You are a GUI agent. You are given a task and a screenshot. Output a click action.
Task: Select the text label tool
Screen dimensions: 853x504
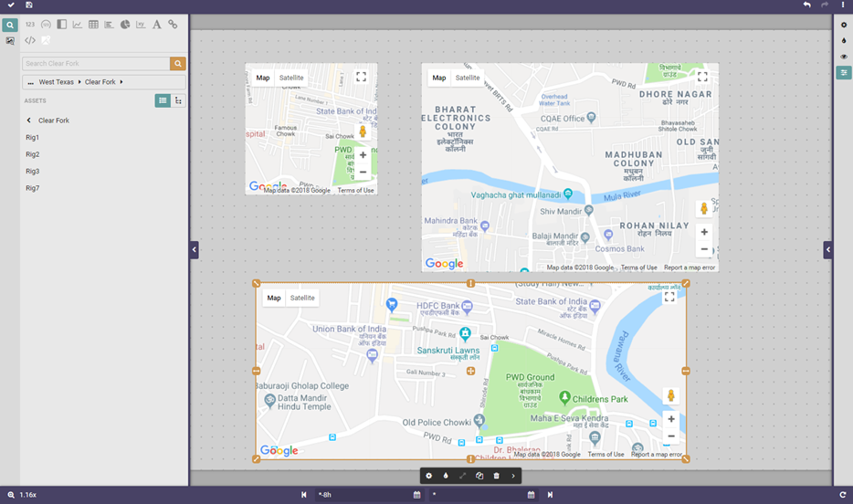(x=157, y=25)
